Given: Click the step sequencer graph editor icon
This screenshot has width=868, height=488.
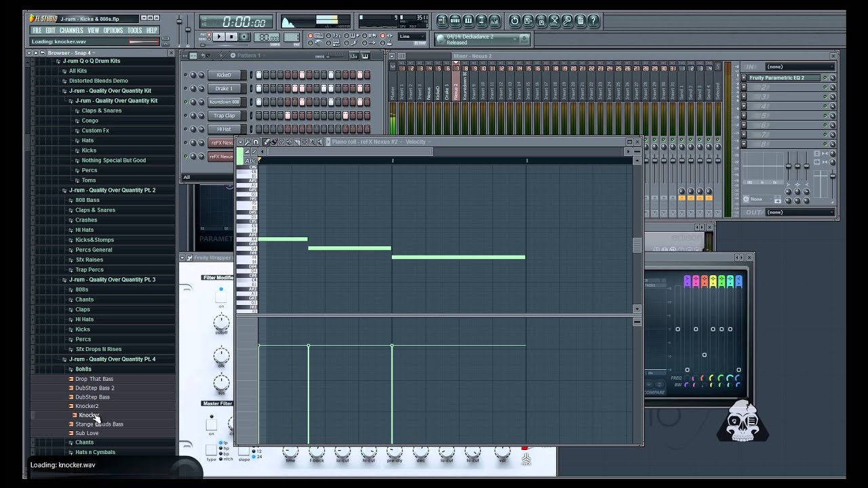Looking at the screenshot, I should click(x=354, y=56).
